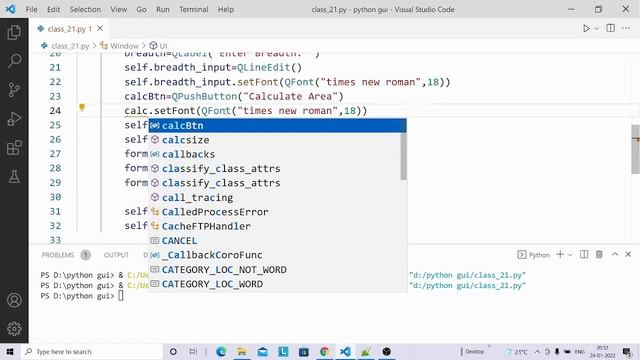Open the Manage gear icon
The width and height of the screenshot is (640, 360).
click(x=14, y=329)
